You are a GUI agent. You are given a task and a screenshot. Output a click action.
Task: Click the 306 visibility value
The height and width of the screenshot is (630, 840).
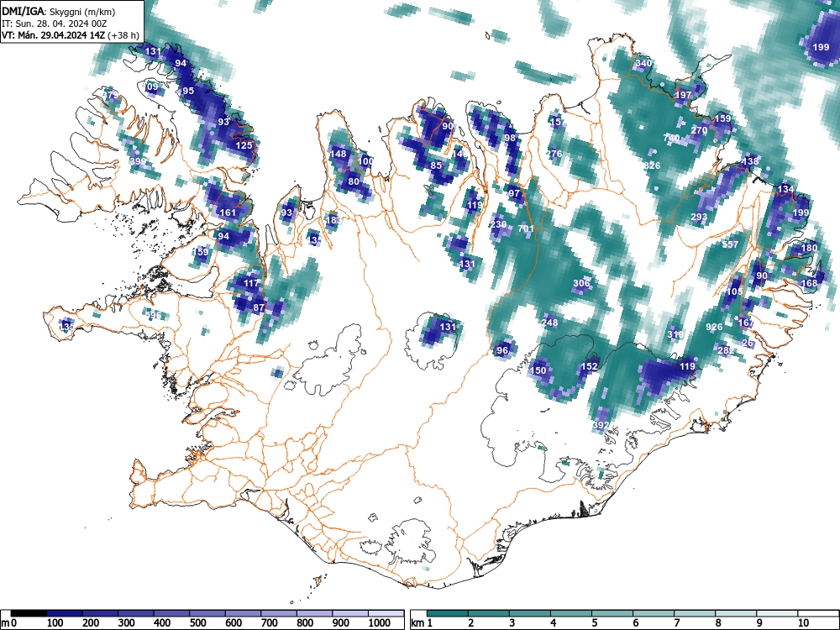click(581, 283)
